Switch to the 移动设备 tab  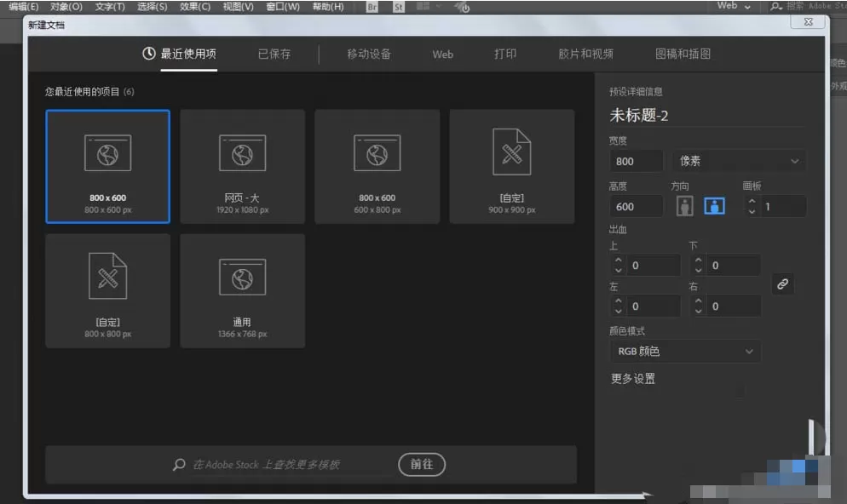[x=369, y=54]
